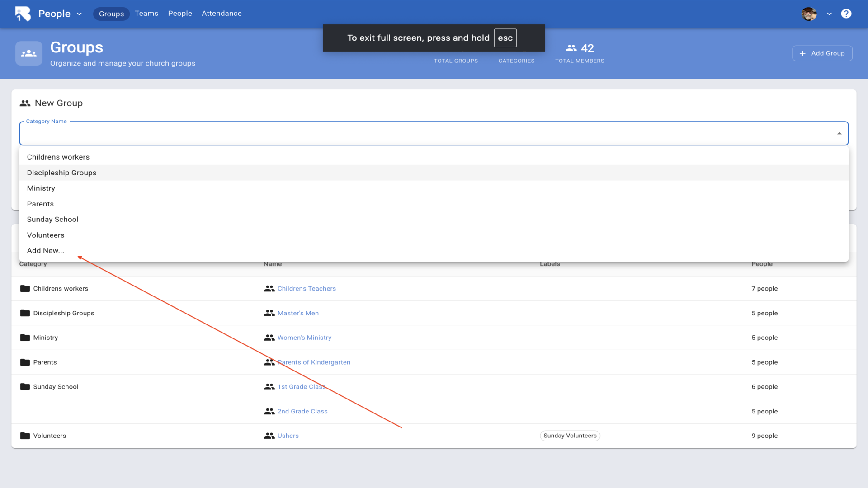
Task: Click group icon beside Ushers
Action: [x=269, y=436]
